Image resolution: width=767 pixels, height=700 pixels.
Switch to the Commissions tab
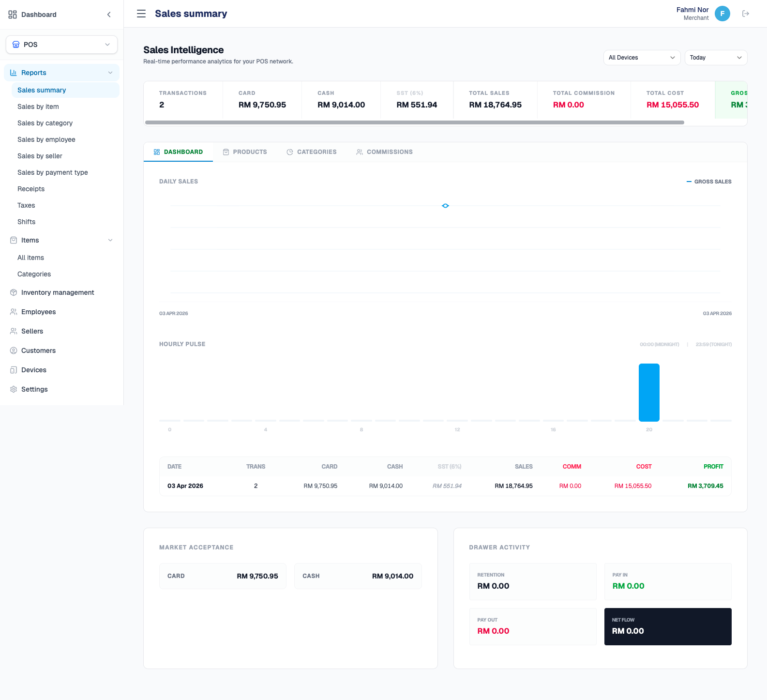(x=385, y=152)
